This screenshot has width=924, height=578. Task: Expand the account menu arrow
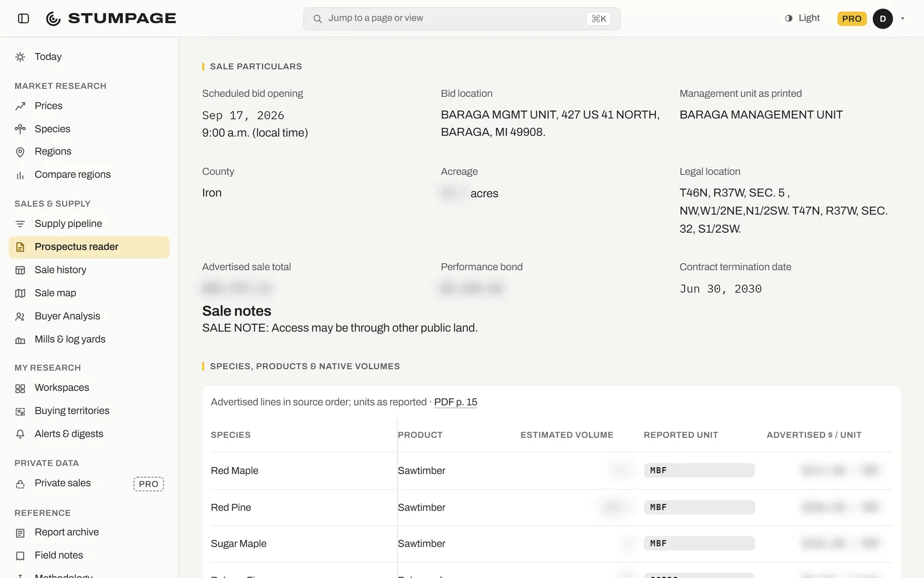(x=902, y=18)
